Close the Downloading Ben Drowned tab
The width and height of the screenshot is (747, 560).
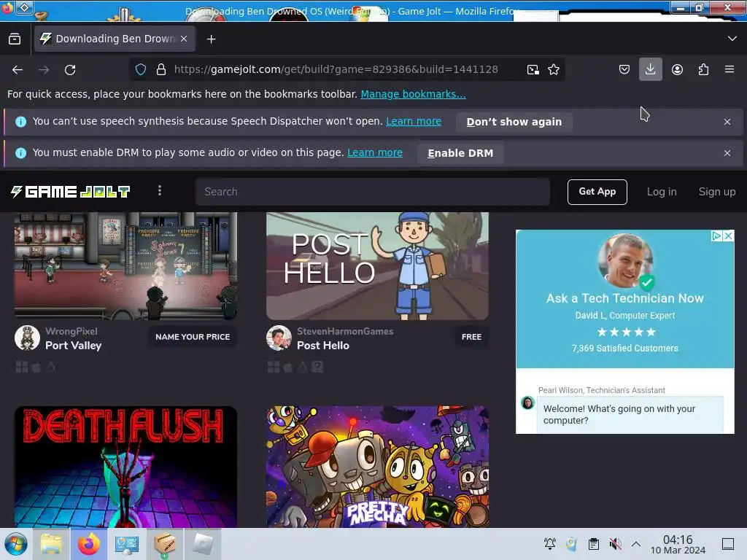click(184, 39)
